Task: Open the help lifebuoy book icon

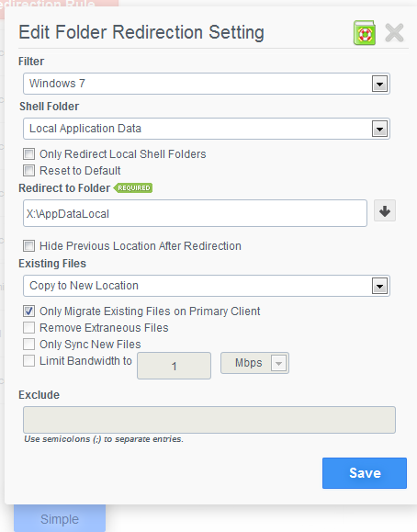Action: point(365,33)
